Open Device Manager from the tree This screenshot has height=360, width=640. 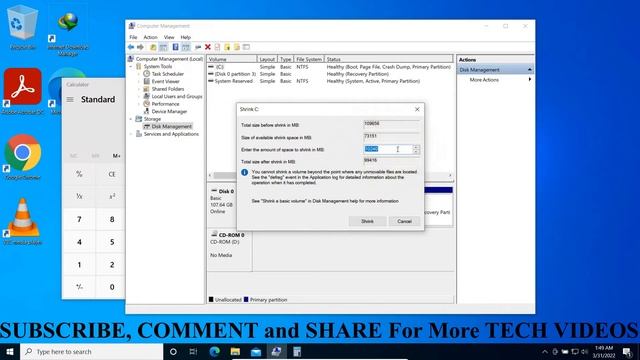pos(169,111)
